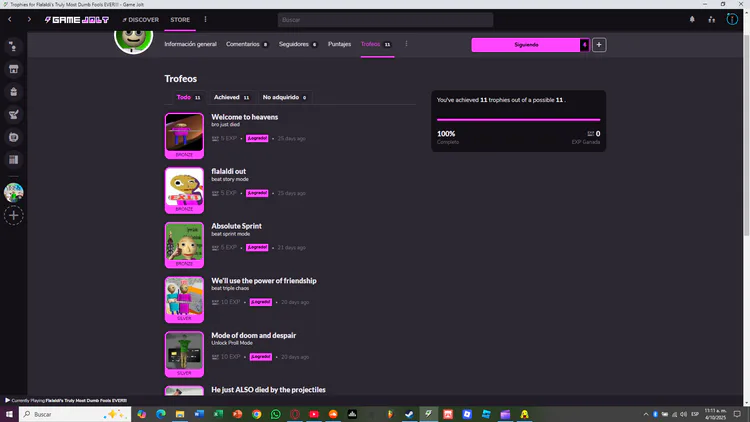Viewport: 750px width, 422px height.
Task: Open Steam from the taskbar
Action: (409, 414)
